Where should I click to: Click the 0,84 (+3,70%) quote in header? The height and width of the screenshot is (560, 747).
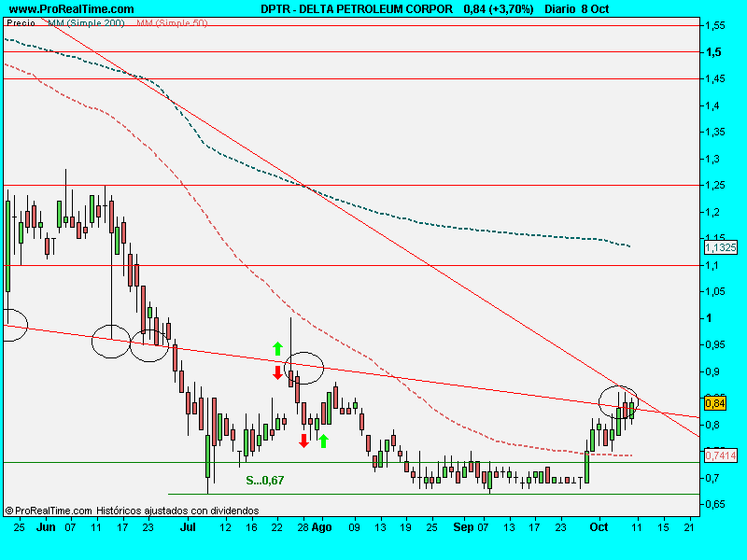pyautogui.click(x=499, y=9)
